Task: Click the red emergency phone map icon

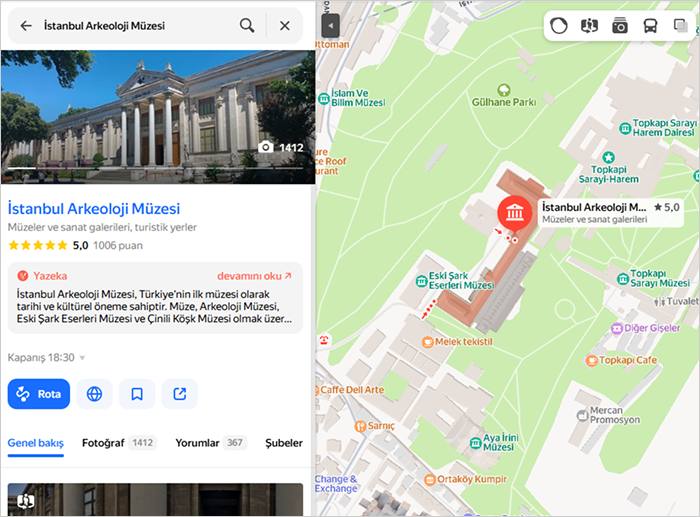Action: point(324,340)
